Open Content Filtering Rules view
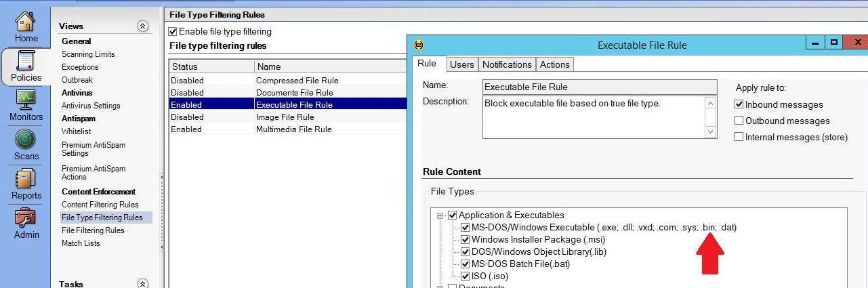The image size is (868, 288). click(100, 205)
